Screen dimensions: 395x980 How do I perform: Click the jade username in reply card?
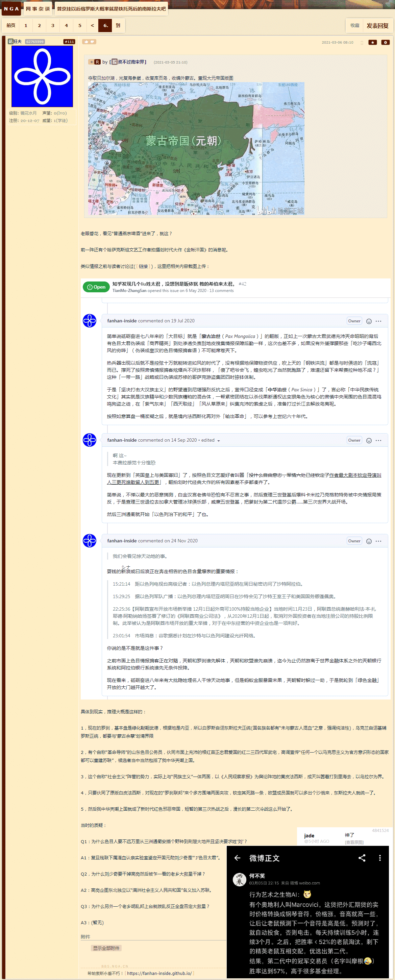click(x=310, y=836)
